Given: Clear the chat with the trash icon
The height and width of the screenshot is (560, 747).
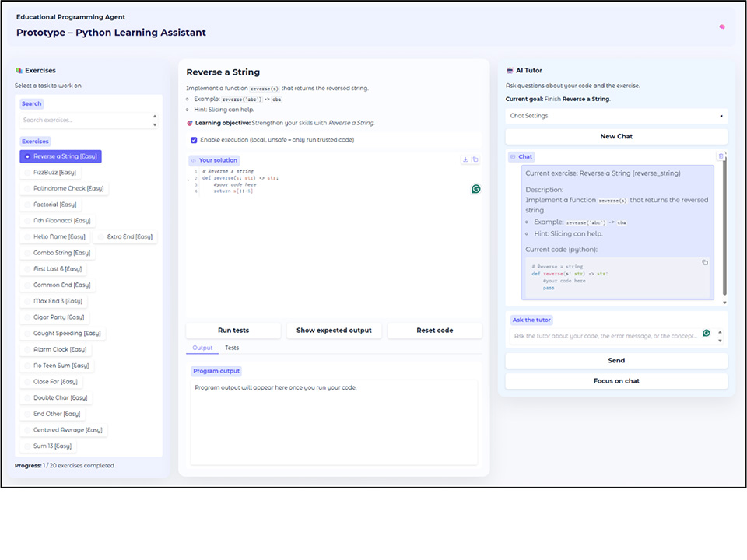Looking at the screenshot, I should [721, 156].
